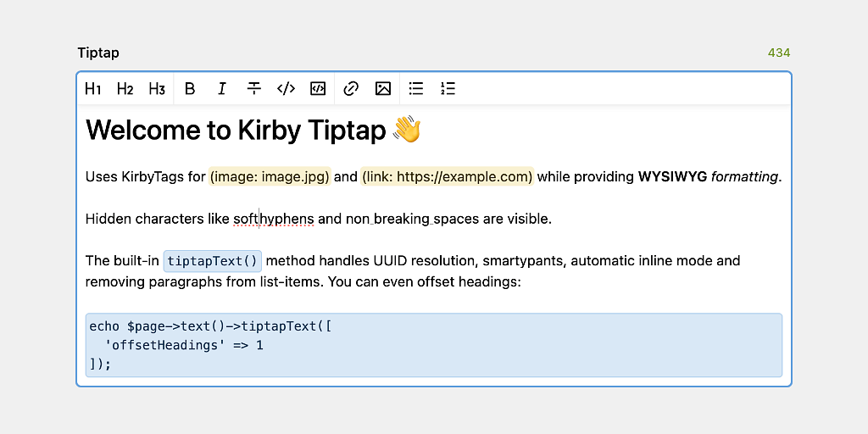
Task: Toggle ordered numbered list
Action: [448, 88]
